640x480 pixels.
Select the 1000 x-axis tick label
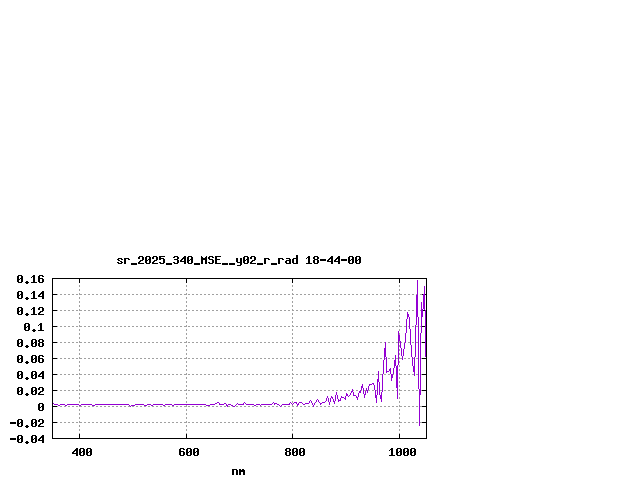tap(400, 453)
